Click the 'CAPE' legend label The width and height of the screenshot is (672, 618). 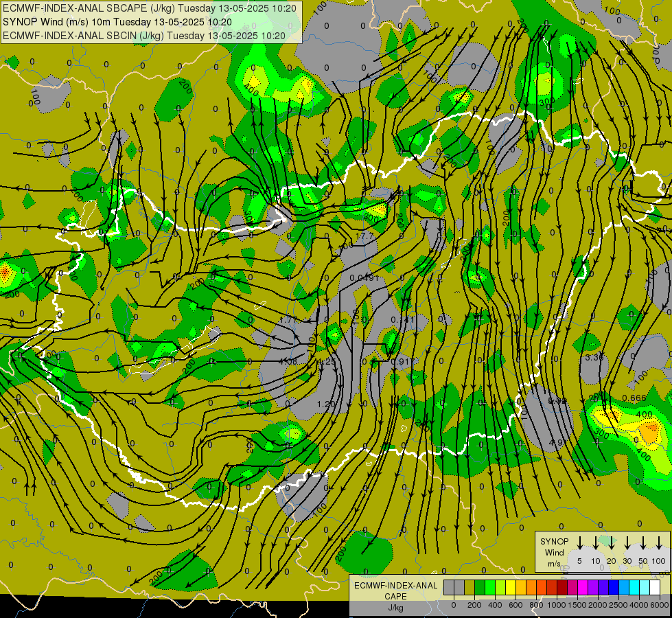395,596
